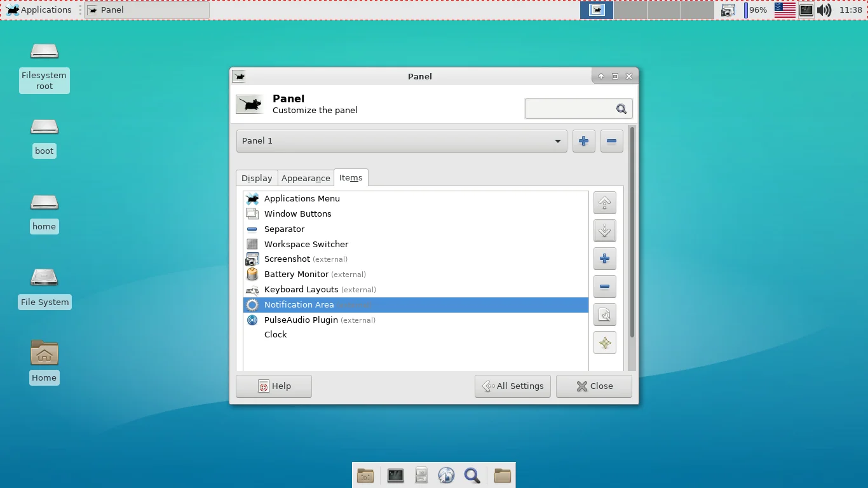Click the search magnifier in the Panel dialog
Viewport: 868px width, 488px height.
(621, 109)
